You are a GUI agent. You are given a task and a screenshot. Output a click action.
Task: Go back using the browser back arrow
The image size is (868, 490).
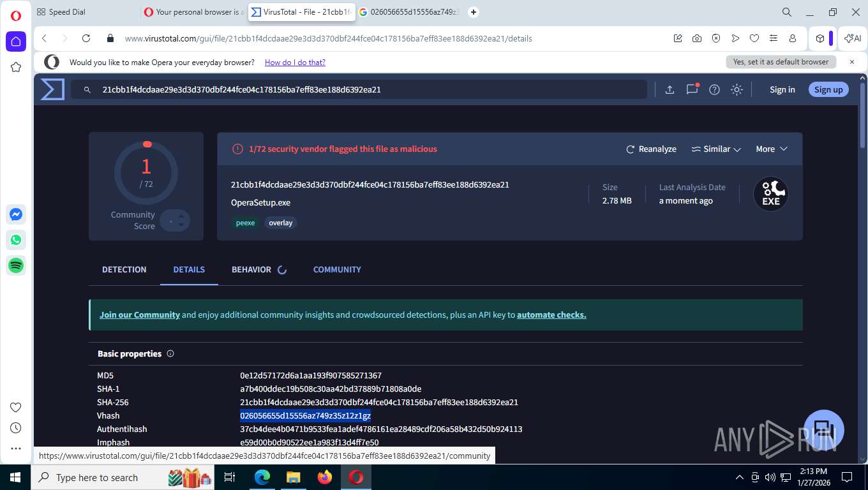tap(44, 38)
